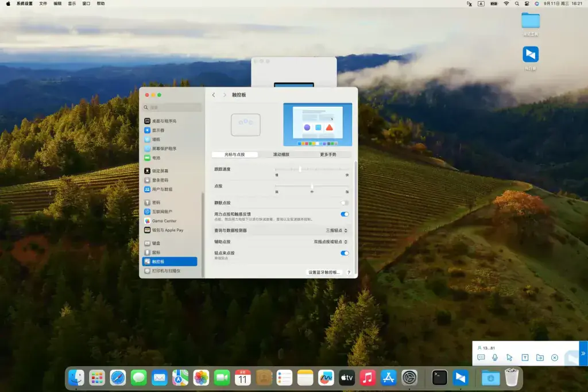Open App Store from the Dock
This screenshot has height=392, width=588.
point(389,378)
